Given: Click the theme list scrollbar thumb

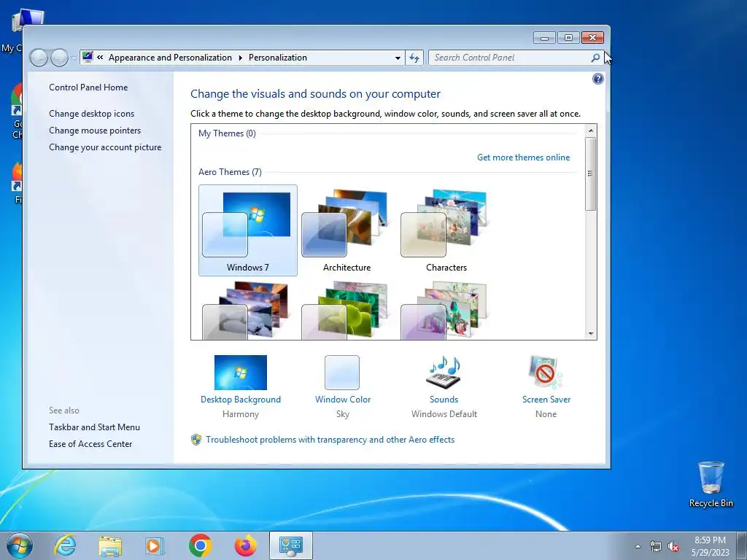Looking at the screenshot, I should (x=591, y=174).
